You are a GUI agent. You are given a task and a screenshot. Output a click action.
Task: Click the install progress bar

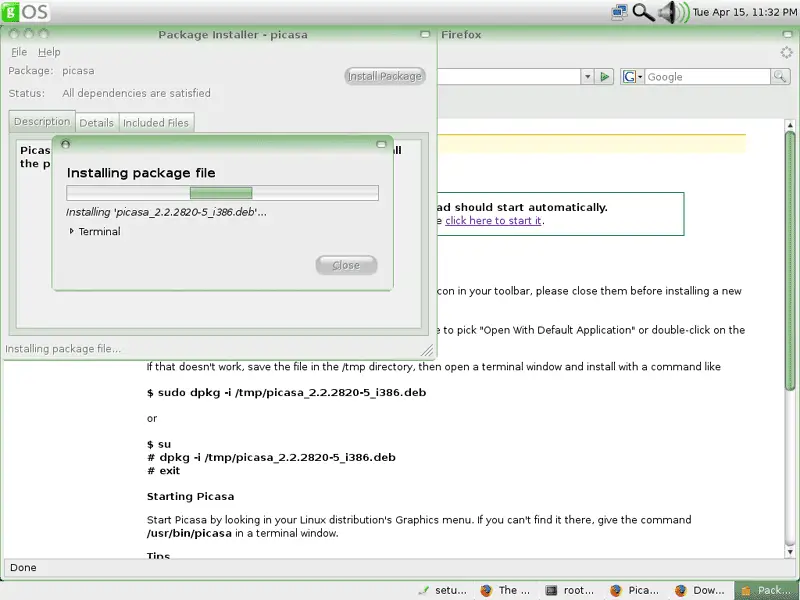[x=222, y=193]
